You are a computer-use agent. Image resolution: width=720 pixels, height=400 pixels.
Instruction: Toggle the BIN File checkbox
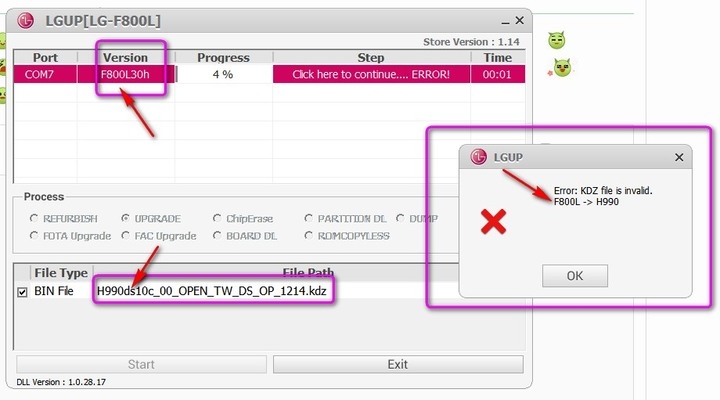pyautogui.click(x=22, y=292)
